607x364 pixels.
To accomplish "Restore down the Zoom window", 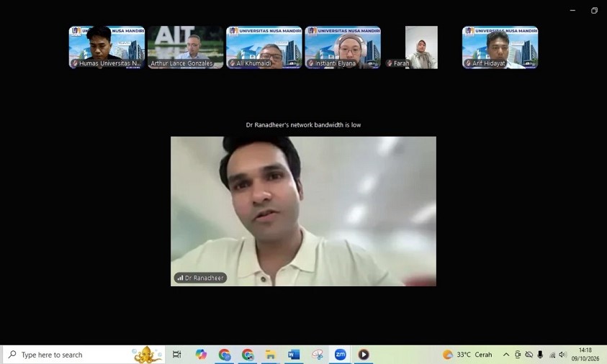I will pyautogui.click(x=594, y=11).
